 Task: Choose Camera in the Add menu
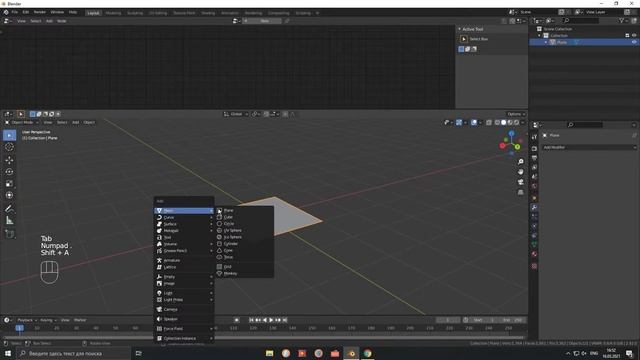coord(184,309)
